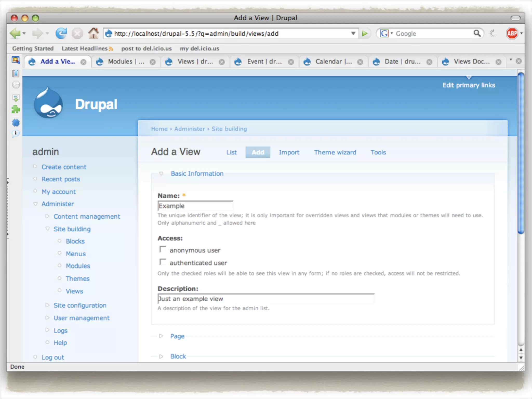The height and width of the screenshot is (399, 532).
Task: Click the RSS icon on Latest Headlines
Action: (111, 49)
